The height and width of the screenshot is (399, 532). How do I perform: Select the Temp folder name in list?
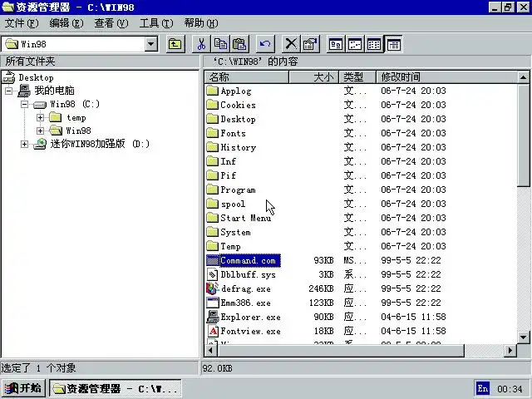pyautogui.click(x=230, y=246)
